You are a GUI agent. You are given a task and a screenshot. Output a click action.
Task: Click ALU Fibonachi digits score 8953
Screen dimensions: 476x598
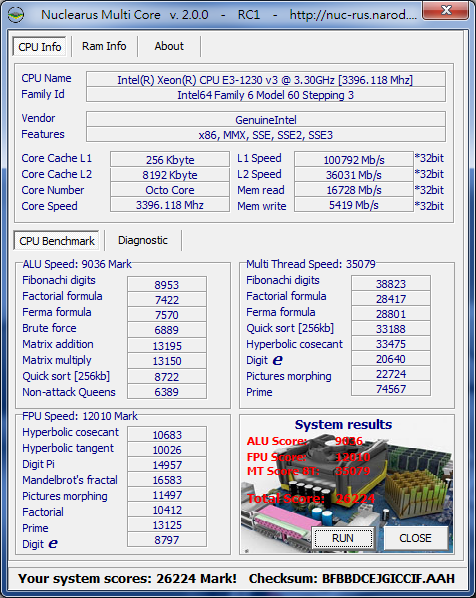(167, 285)
